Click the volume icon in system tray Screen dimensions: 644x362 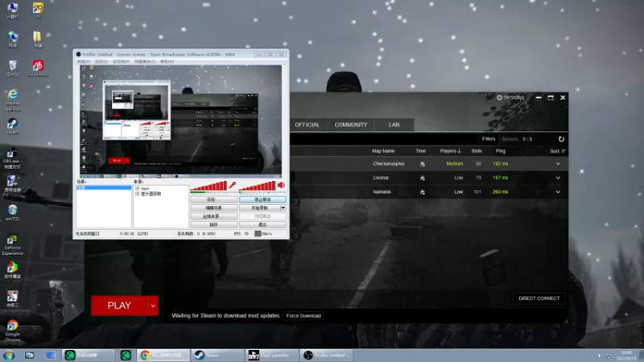[599, 356]
